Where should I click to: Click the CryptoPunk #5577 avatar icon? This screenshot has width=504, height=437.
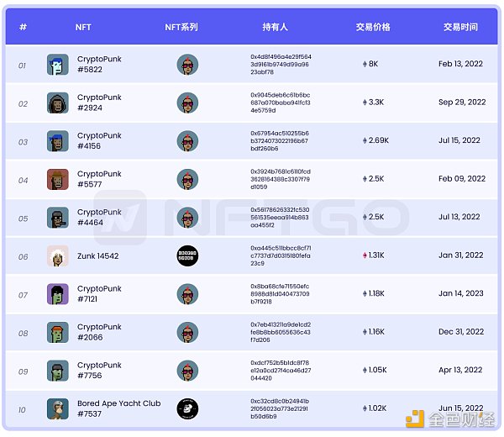[x=58, y=179]
